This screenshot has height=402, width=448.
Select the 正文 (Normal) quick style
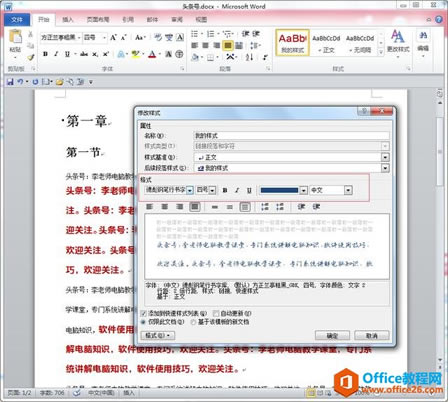pos(326,42)
